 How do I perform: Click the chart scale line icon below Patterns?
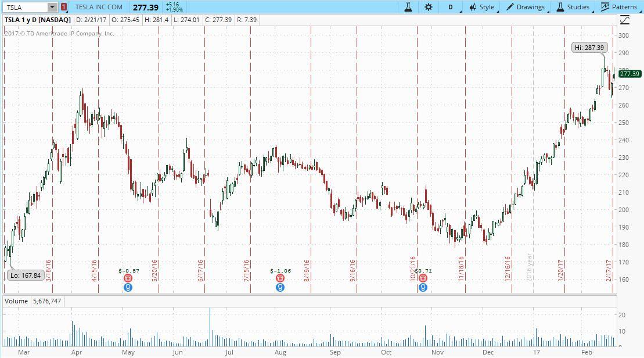point(624,20)
